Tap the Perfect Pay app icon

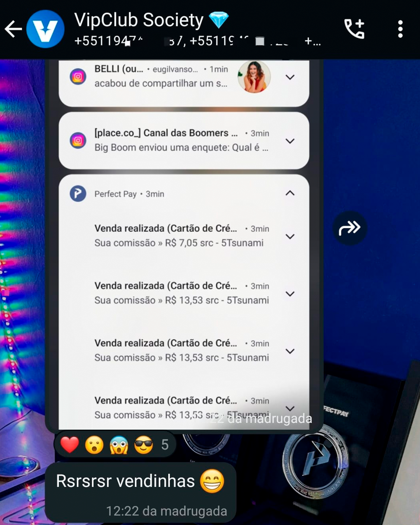pos(78,193)
